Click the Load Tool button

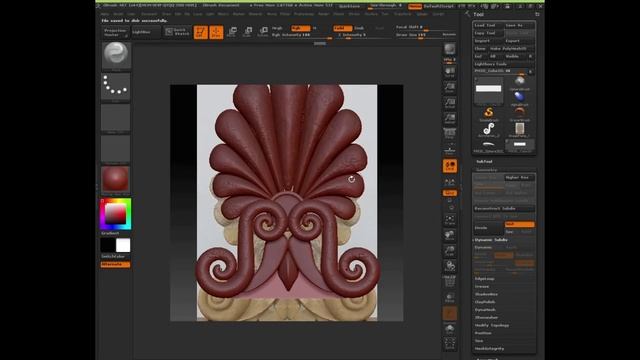tap(488, 25)
